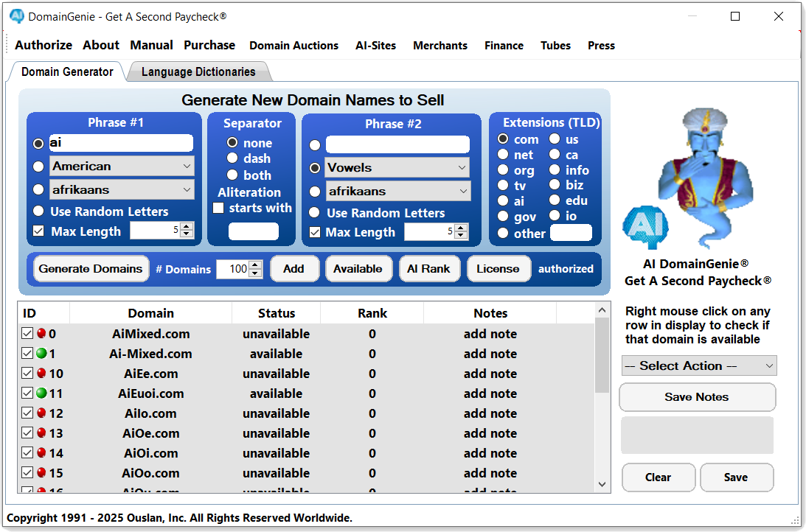806x532 pixels.
Task: Click the DomainGenie app icon in title bar
Action: [17, 16]
